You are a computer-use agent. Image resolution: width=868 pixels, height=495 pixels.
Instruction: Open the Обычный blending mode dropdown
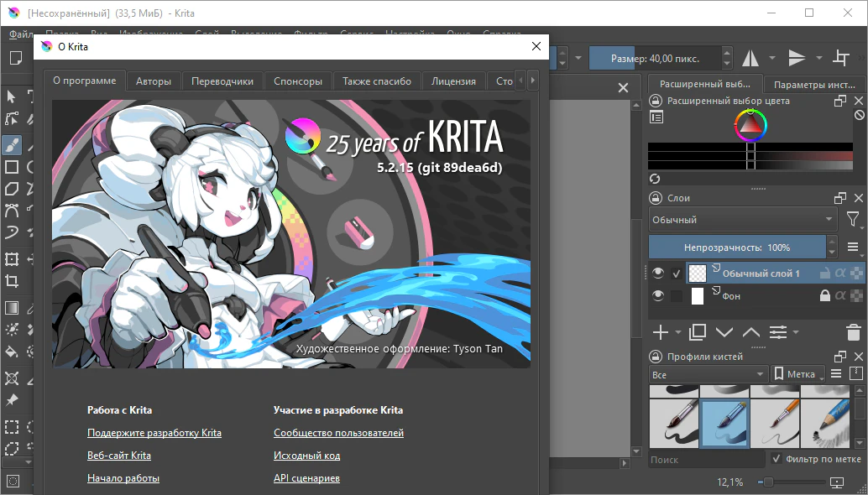743,220
